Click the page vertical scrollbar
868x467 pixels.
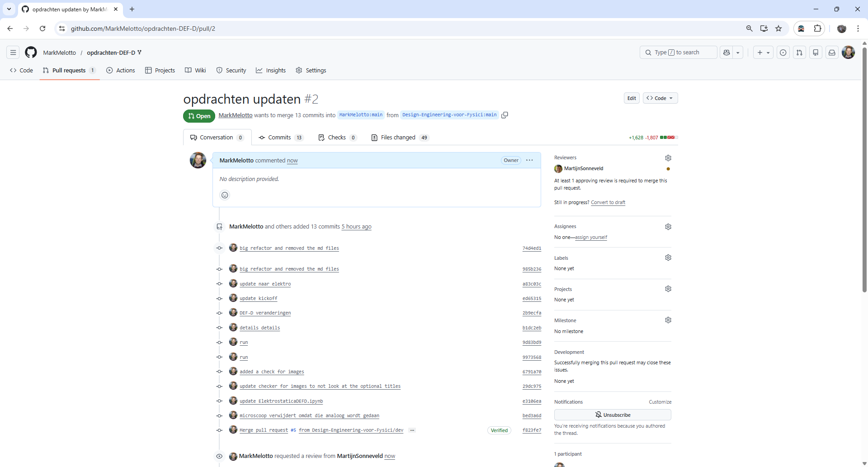(864, 170)
